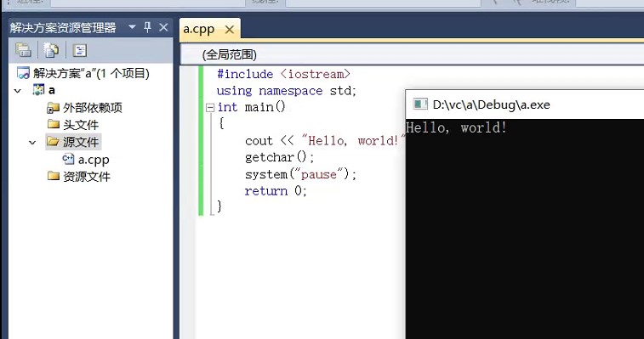Screen dimensions: 644x339
Task: Open the (全局范围) scope dropdown
Action: pyautogui.click(x=412, y=54)
